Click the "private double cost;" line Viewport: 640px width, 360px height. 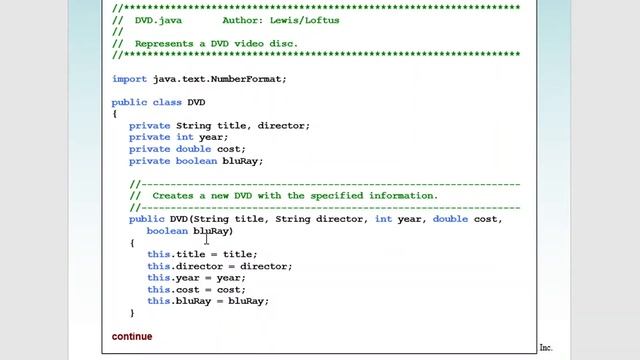(187, 149)
